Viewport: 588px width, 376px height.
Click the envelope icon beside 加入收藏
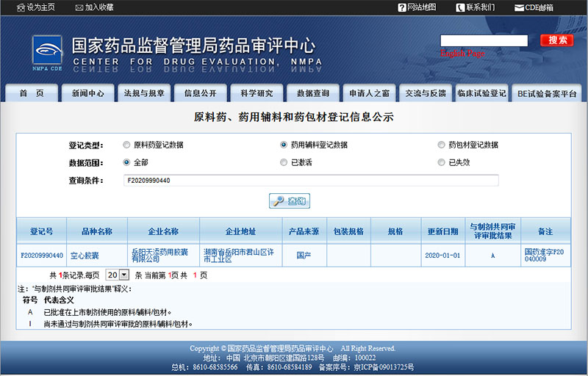point(79,7)
